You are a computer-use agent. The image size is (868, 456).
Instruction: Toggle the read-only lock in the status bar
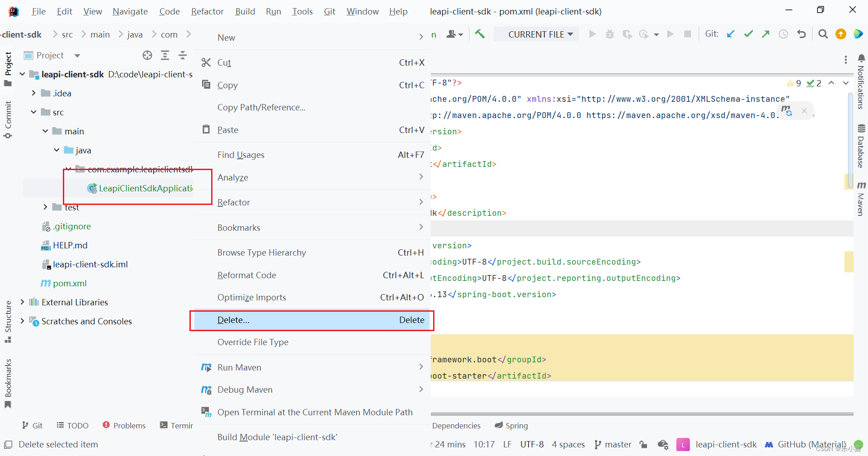pyautogui.click(x=643, y=444)
